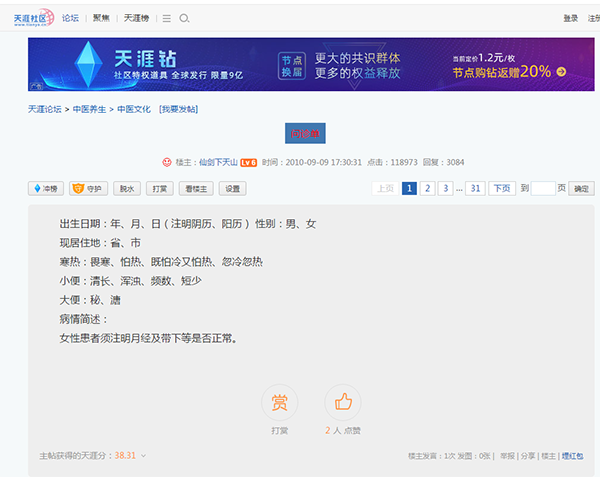Click the 天涯社区 logo
The width and height of the screenshot is (600, 477).
click(32, 18)
